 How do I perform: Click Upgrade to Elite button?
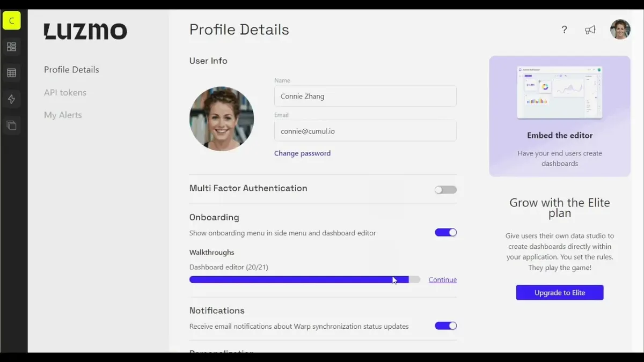(560, 292)
